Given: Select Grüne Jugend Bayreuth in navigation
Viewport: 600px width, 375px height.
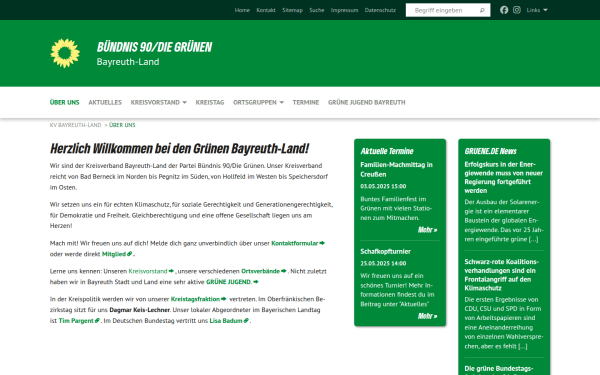Looking at the screenshot, I should pyautogui.click(x=367, y=102).
